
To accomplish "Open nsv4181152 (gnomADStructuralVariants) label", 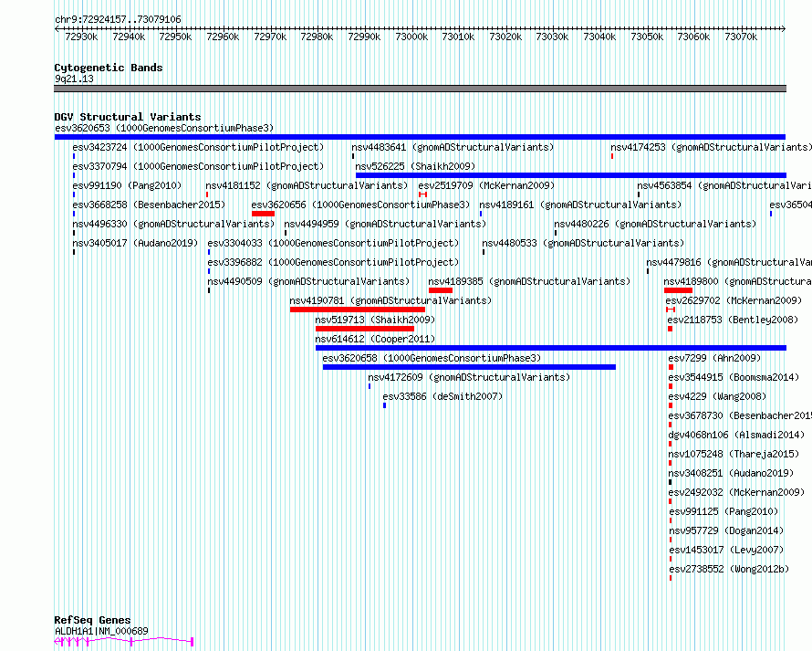I will (x=307, y=185).
